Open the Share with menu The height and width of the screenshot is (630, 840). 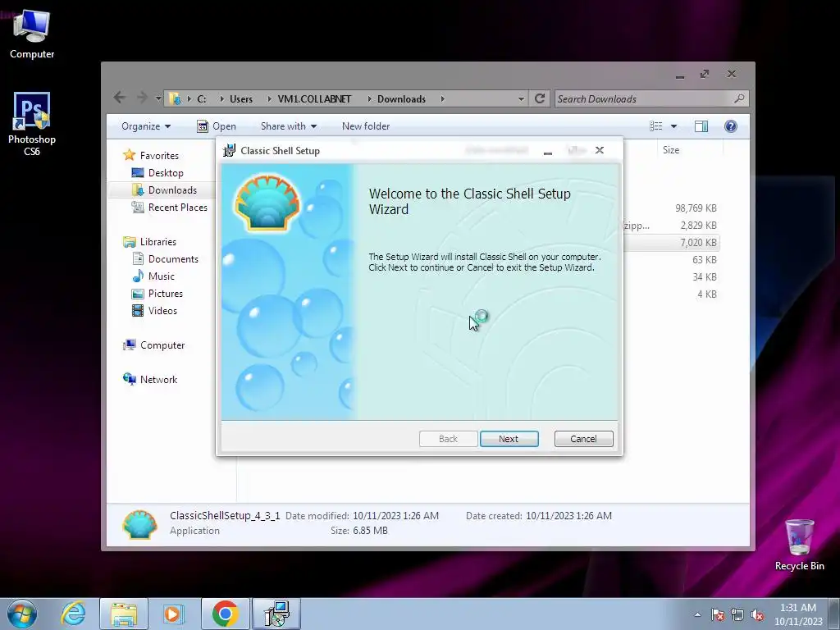[x=288, y=126]
